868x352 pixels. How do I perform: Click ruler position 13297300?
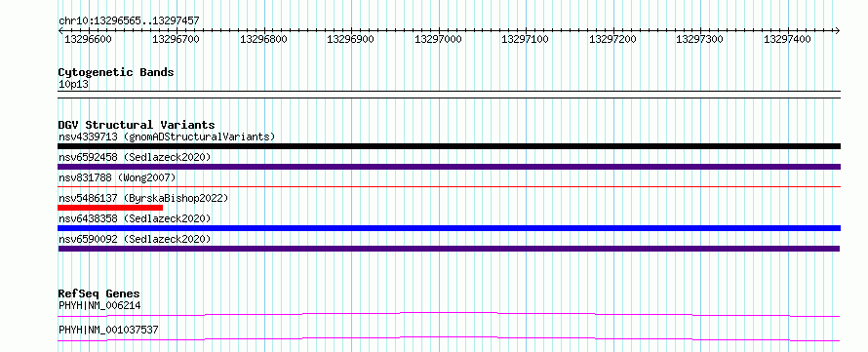pos(699,39)
